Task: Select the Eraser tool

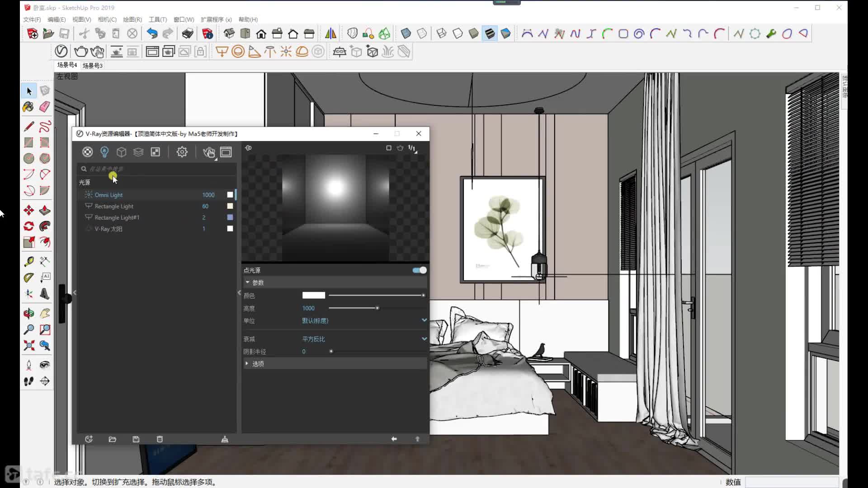Action: [45, 107]
